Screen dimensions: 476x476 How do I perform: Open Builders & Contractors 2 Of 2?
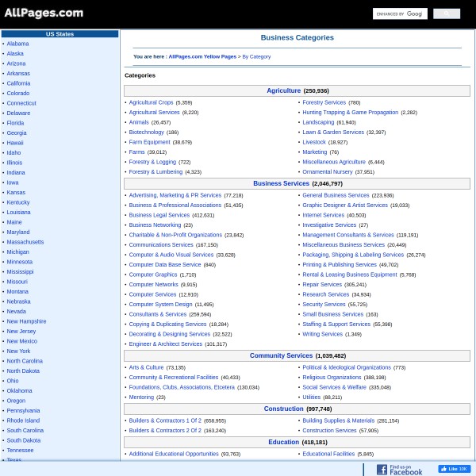coord(165,431)
